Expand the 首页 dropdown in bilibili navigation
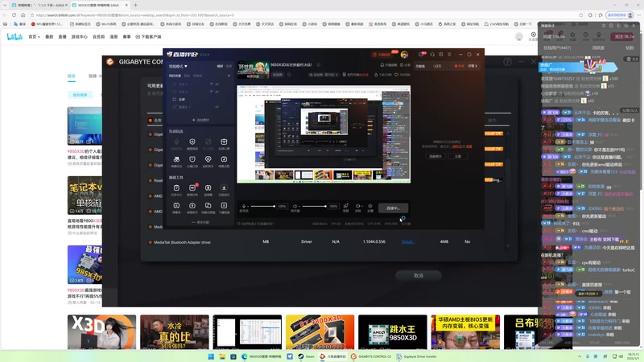Viewport: 644px width, 362px height. 34,36
